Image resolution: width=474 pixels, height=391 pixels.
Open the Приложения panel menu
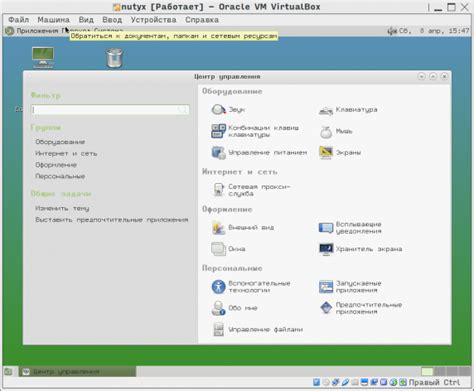(x=37, y=31)
